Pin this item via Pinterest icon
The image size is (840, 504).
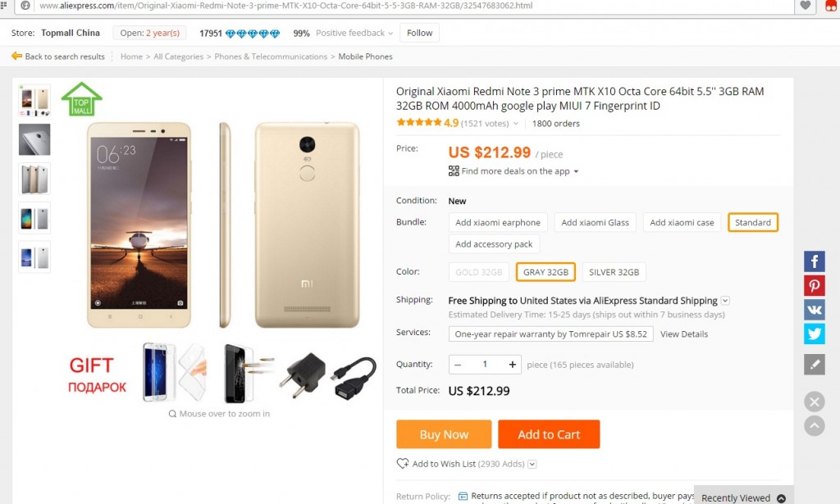(814, 286)
